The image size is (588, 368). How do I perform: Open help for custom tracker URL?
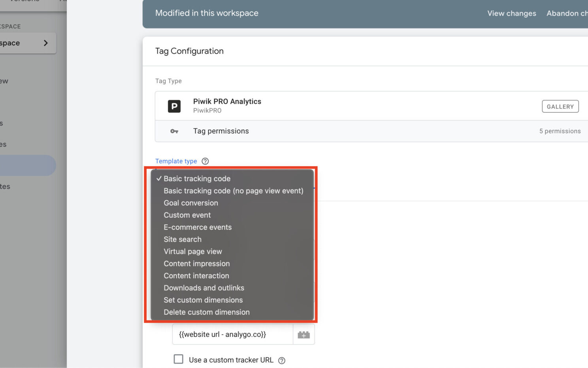click(282, 360)
